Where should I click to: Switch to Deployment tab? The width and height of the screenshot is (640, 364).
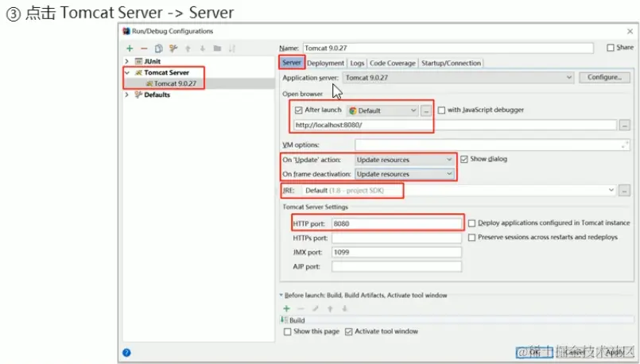click(x=325, y=63)
